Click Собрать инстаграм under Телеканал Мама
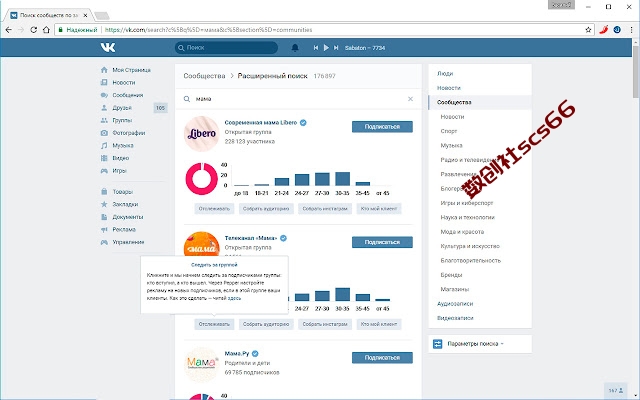The image size is (640, 400). pos(325,324)
